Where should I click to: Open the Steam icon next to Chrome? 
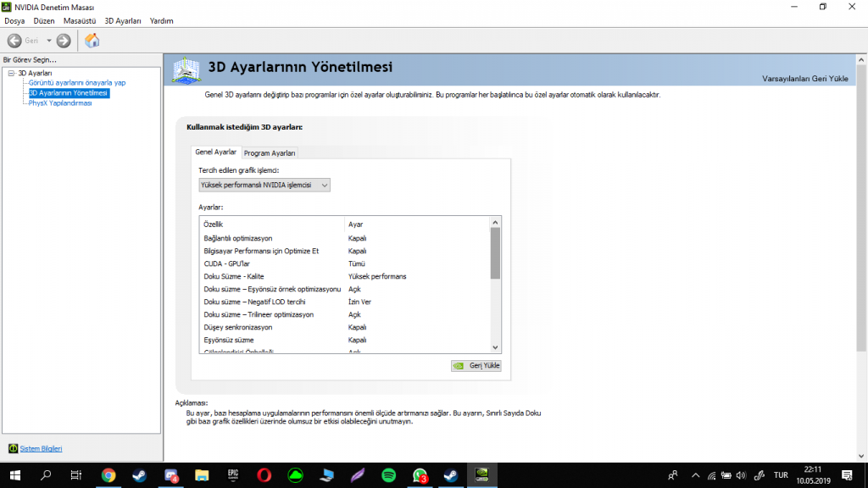[140, 475]
